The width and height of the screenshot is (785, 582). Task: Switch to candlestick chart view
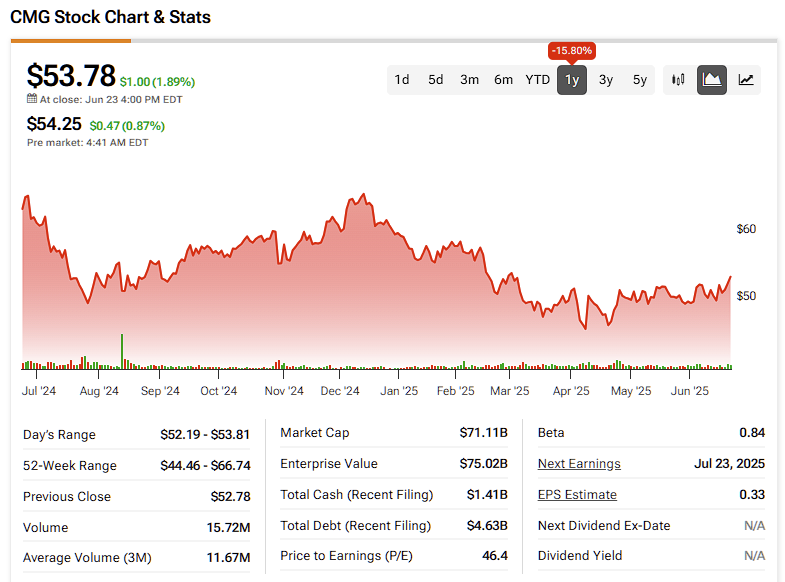678,80
